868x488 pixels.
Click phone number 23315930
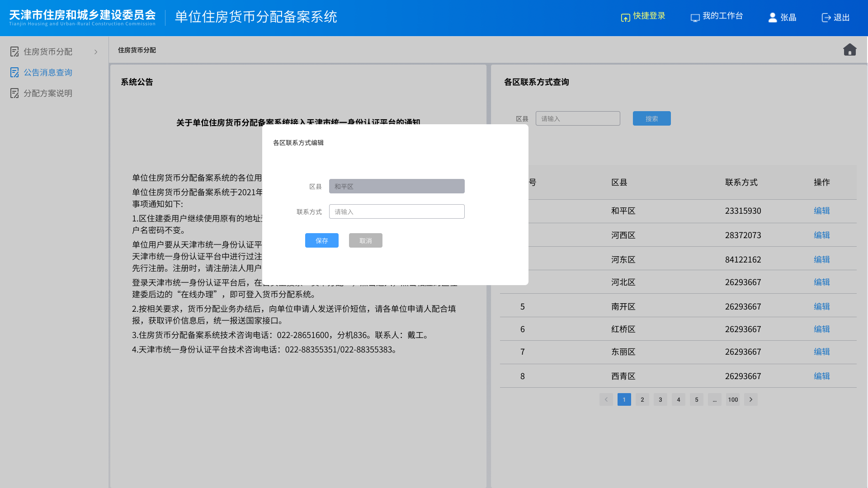click(743, 211)
